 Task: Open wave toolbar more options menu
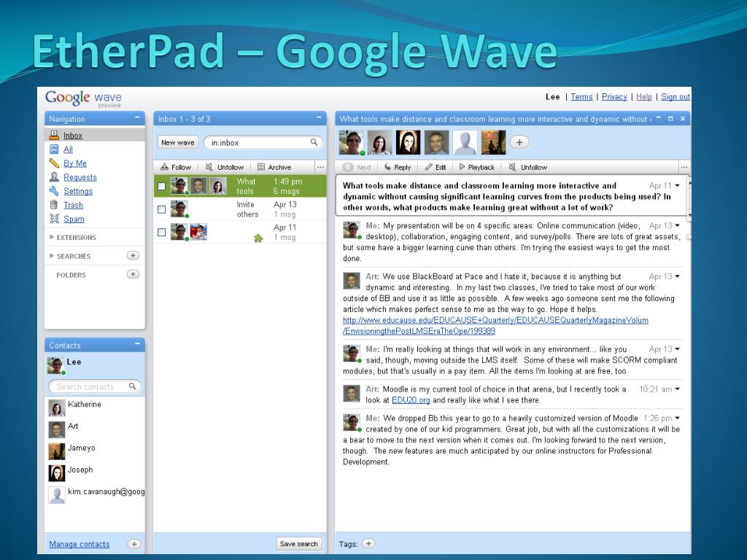(684, 167)
